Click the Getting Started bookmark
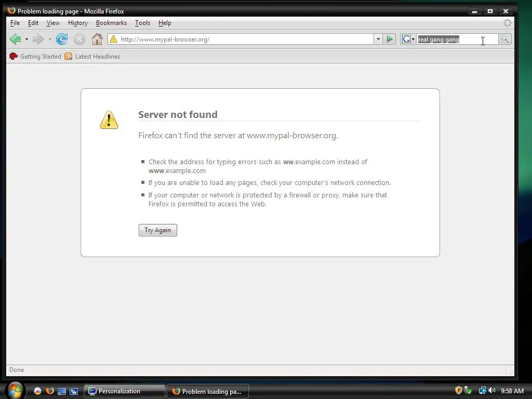This screenshot has width=532, height=399. point(35,56)
